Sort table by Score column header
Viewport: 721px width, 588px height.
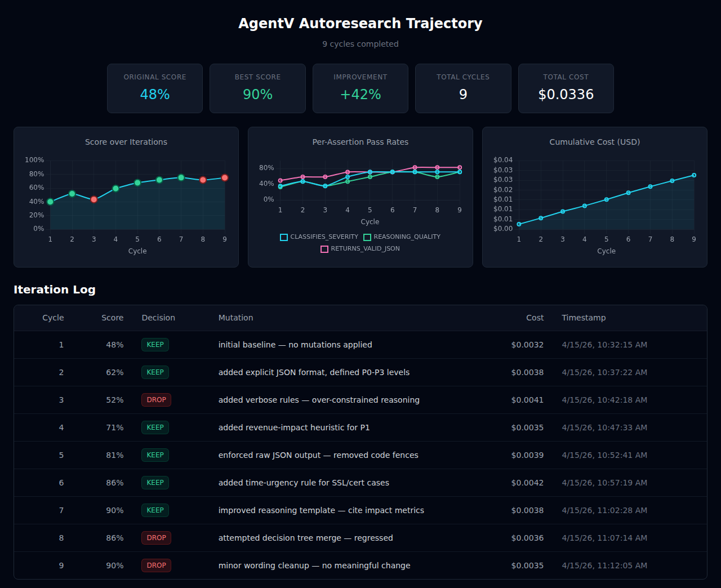click(112, 318)
